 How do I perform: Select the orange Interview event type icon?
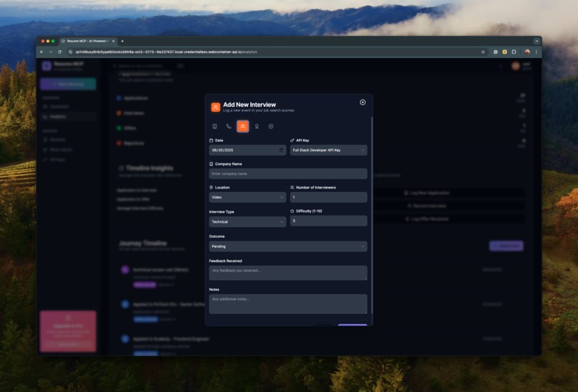[242, 126]
